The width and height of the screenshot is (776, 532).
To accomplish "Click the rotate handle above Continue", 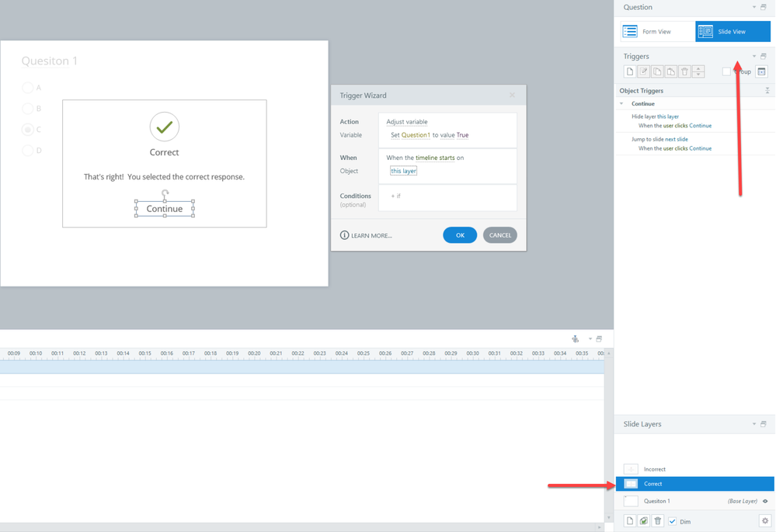I will 165,193.
